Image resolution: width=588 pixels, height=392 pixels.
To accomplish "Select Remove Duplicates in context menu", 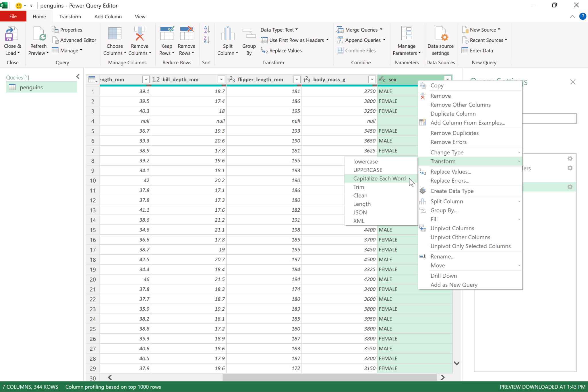I will pyautogui.click(x=454, y=133).
